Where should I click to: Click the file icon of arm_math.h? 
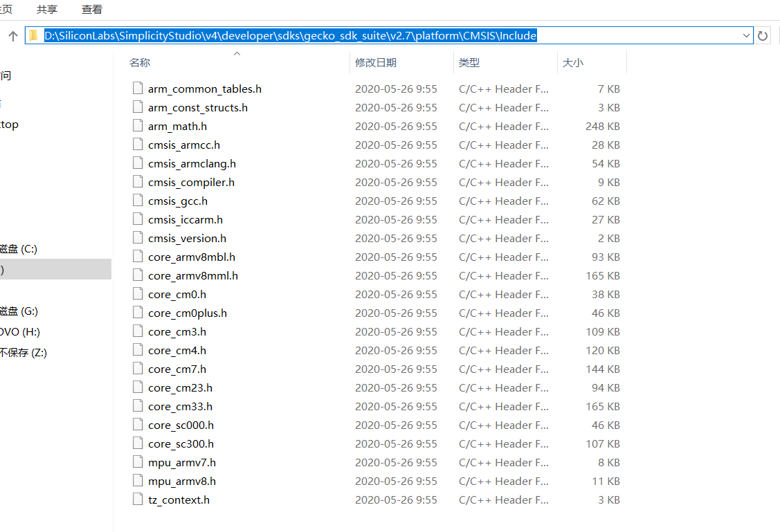(x=138, y=126)
